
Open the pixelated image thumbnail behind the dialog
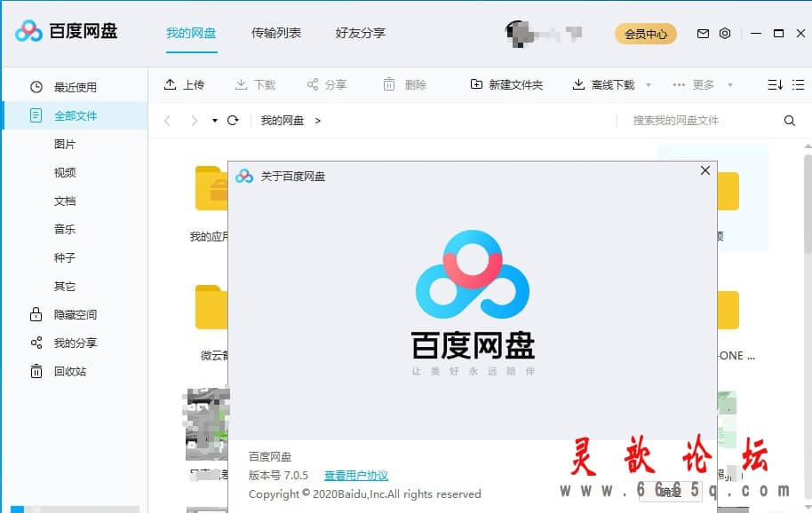(x=207, y=424)
